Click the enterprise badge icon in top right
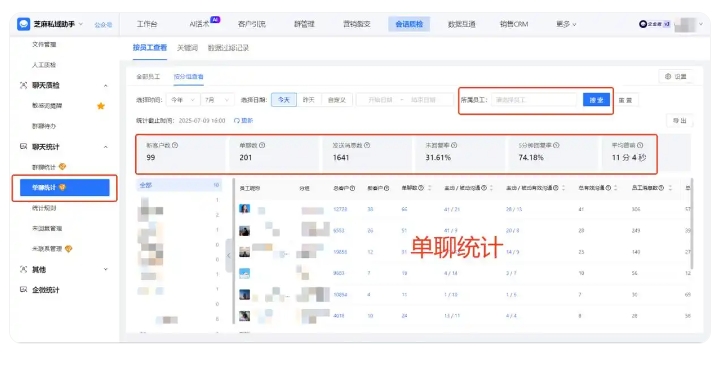This screenshot has width=724, height=365. tap(643, 24)
